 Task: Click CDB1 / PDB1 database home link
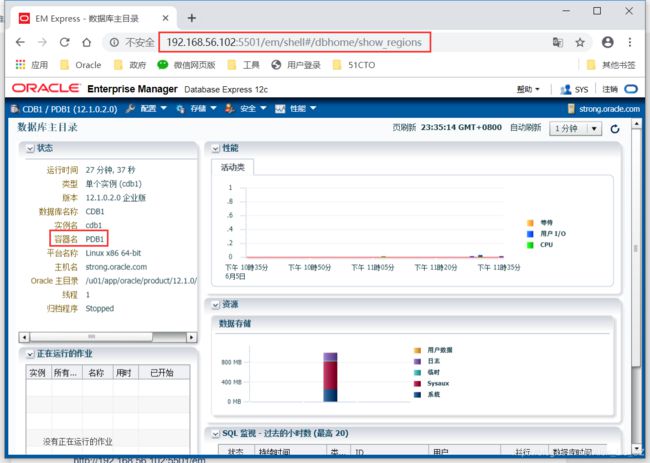point(69,109)
